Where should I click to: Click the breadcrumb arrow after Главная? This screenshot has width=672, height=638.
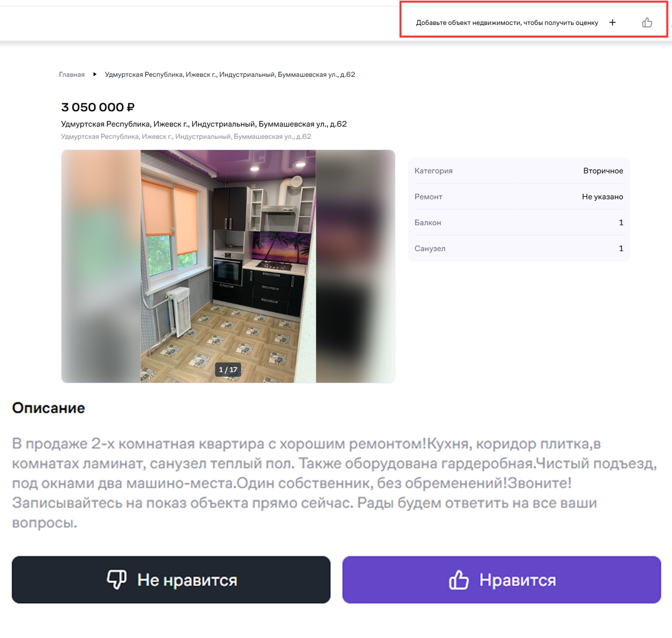pyautogui.click(x=95, y=74)
